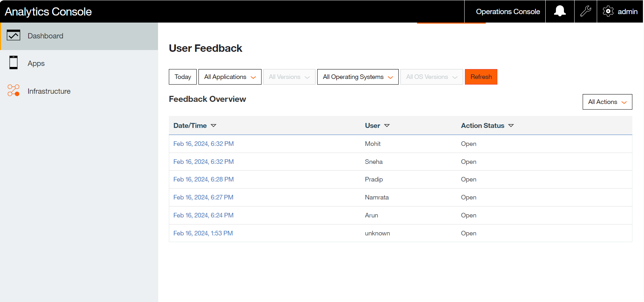
Task: Click the Infrastructure nodes icon
Action: pos(13,91)
